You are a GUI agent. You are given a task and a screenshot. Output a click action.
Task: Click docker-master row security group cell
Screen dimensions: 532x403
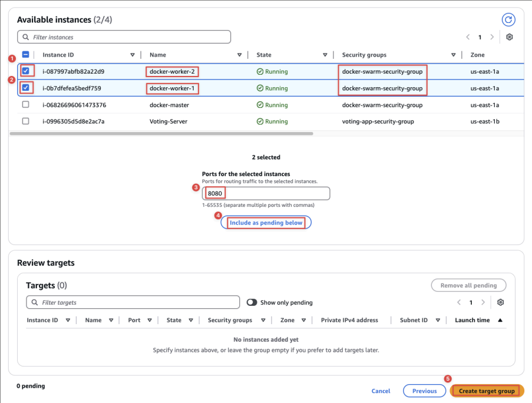tap(382, 105)
